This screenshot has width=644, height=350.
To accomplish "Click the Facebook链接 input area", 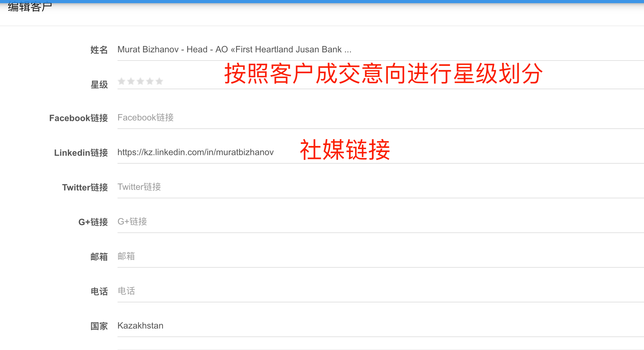I will [x=221, y=118].
